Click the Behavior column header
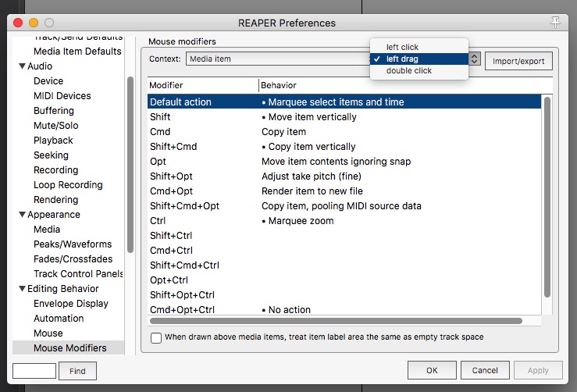The width and height of the screenshot is (577, 392). [x=405, y=85]
